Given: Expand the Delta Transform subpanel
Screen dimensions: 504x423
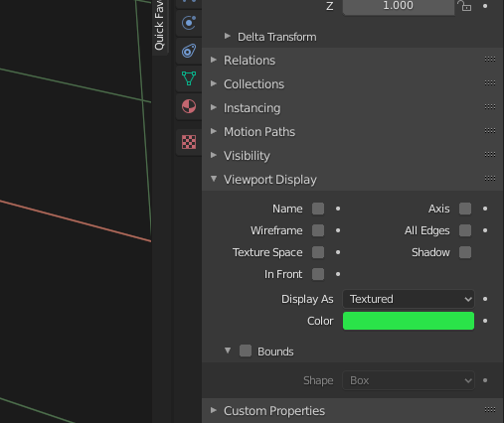Looking at the screenshot, I should tap(228, 36).
